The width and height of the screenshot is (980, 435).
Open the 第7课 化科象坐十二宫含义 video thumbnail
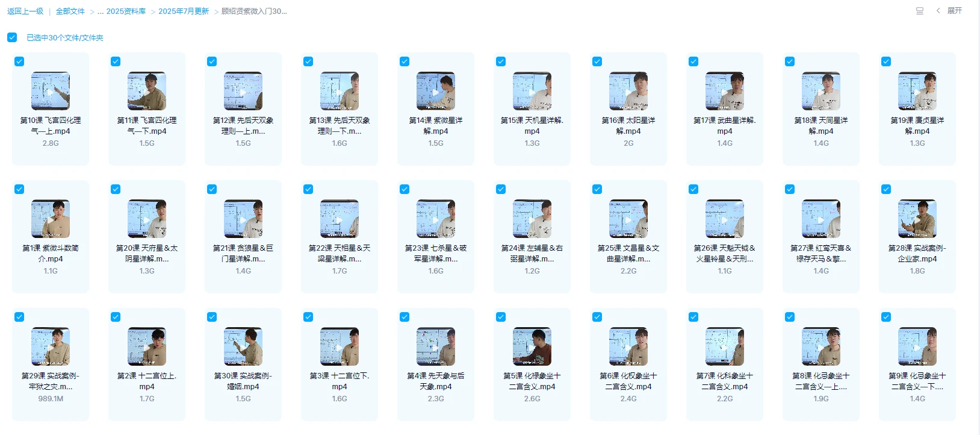coord(725,346)
